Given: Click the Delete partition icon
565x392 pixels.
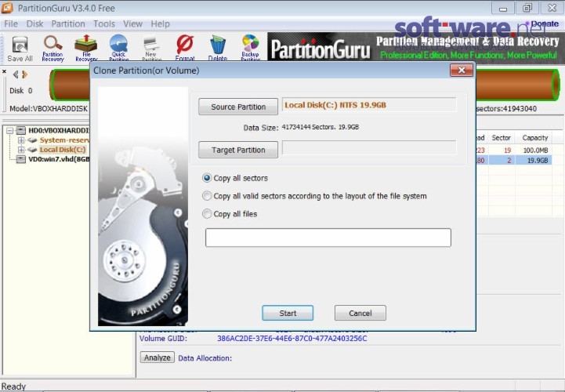Looking at the screenshot, I should (218, 48).
